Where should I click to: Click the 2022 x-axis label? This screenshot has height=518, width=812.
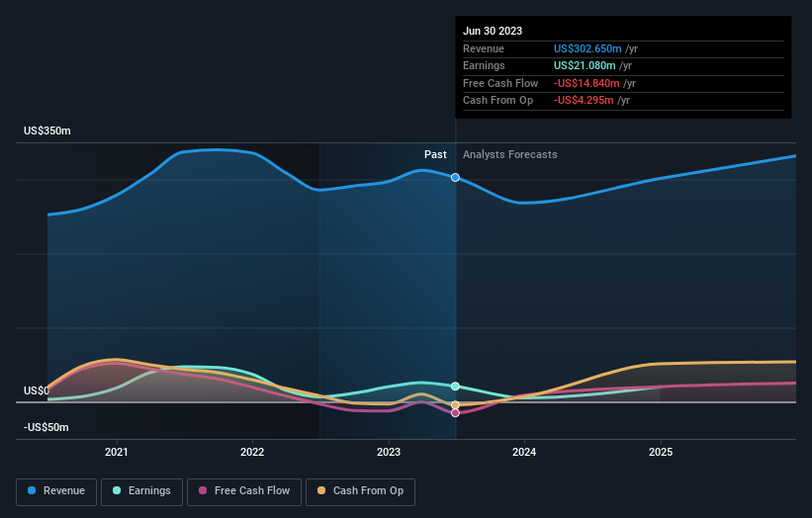click(252, 452)
